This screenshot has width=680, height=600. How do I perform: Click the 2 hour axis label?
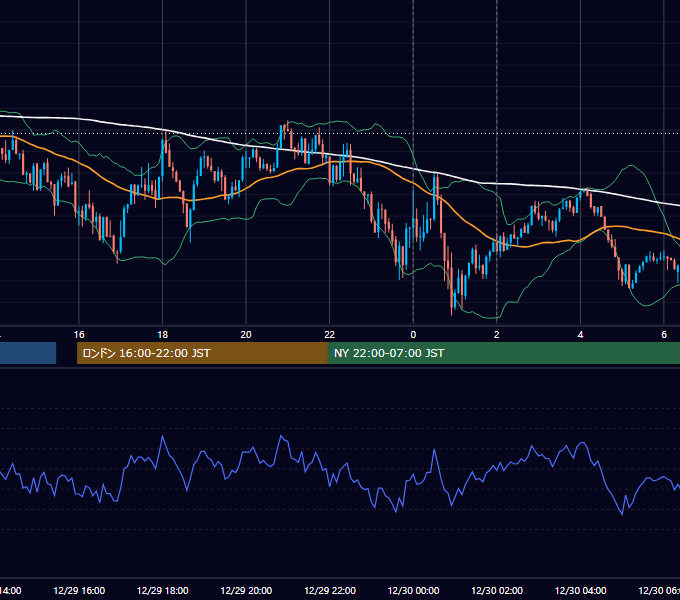(497, 335)
